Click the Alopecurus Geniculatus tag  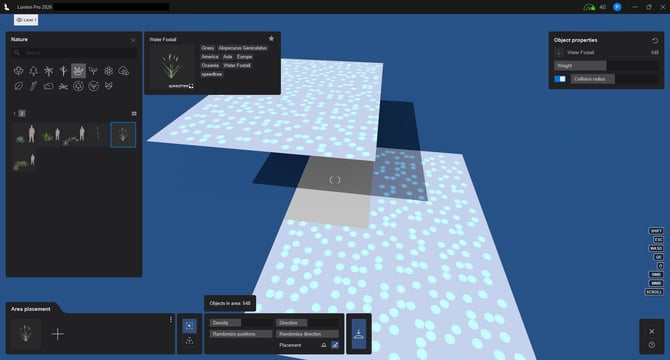(x=243, y=48)
